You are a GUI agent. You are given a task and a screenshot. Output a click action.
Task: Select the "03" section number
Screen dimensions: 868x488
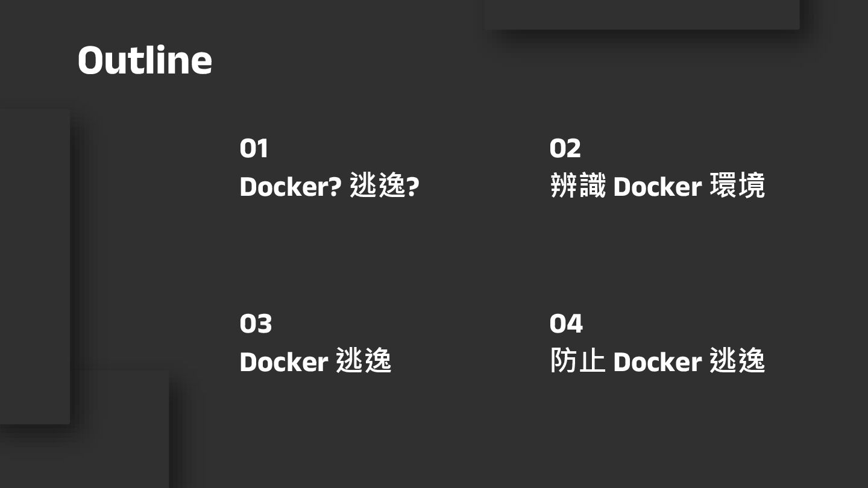pyautogui.click(x=256, y=324)
